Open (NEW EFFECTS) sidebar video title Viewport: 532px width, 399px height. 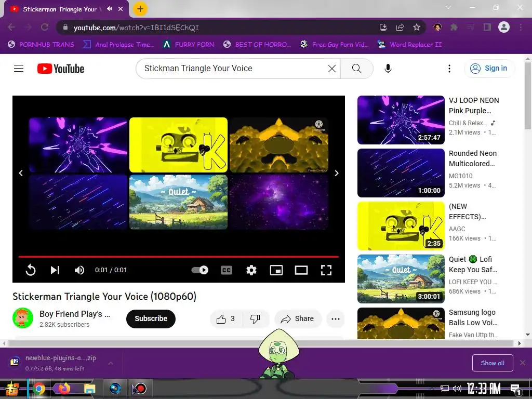[x=467, y=211]
